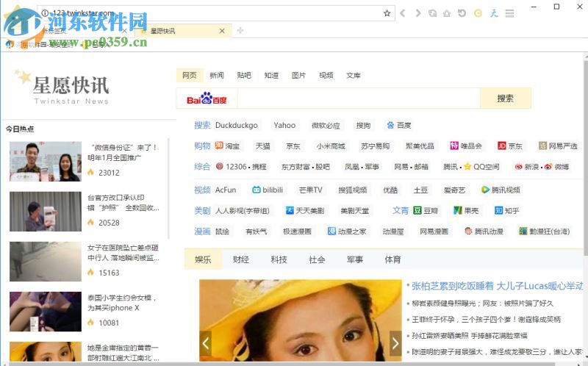This screenshot has height=366, width=588.
Task: Open 淘宝 shopping link
Action: [x=227, y=146]
